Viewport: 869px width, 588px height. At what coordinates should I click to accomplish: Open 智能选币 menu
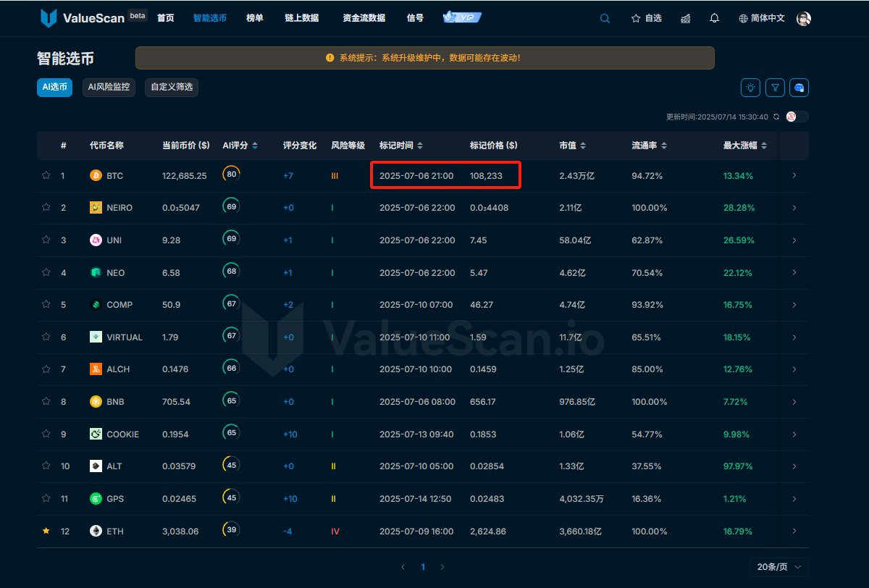click(210, 18)
